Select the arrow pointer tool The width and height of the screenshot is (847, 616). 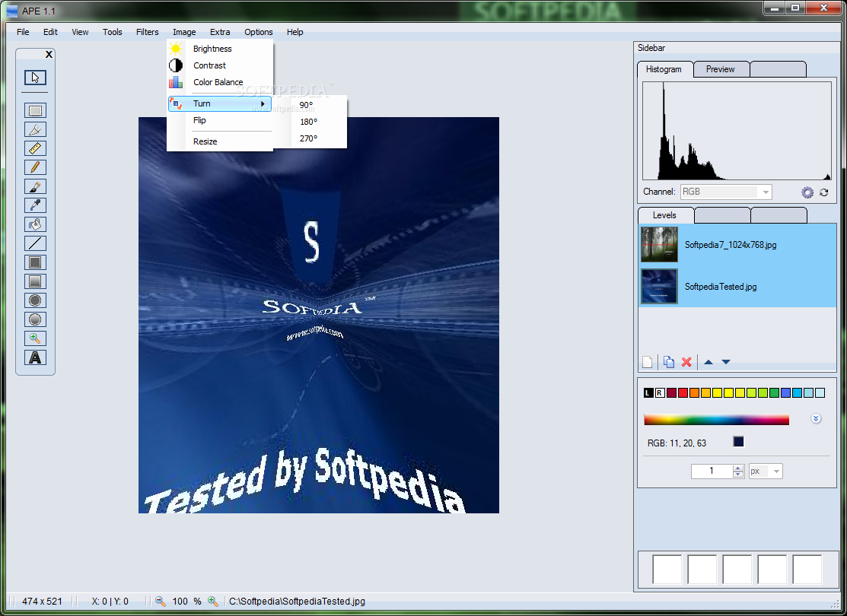35,78
